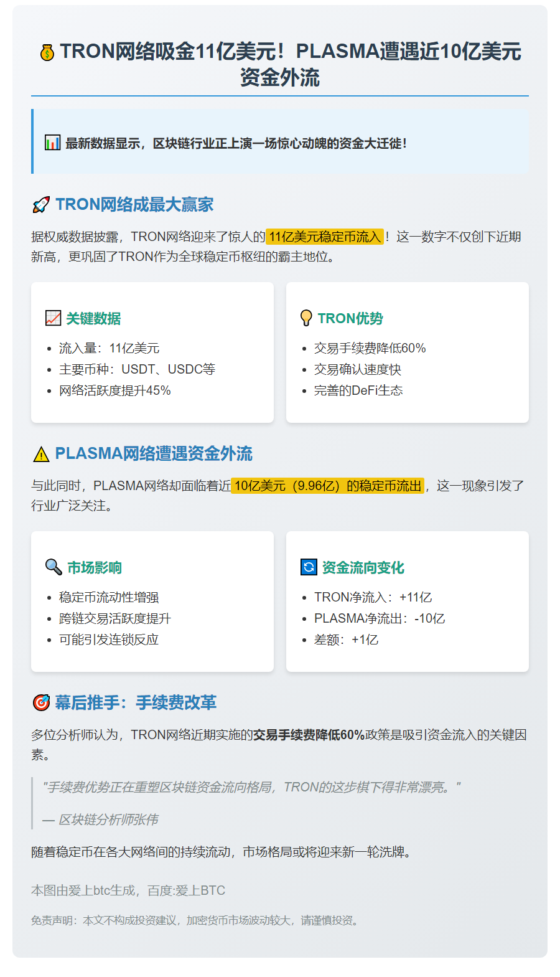Screen dimensions: 560x977
Task: Click list item 稳定币流动性增强
Action: pos(109,597)
